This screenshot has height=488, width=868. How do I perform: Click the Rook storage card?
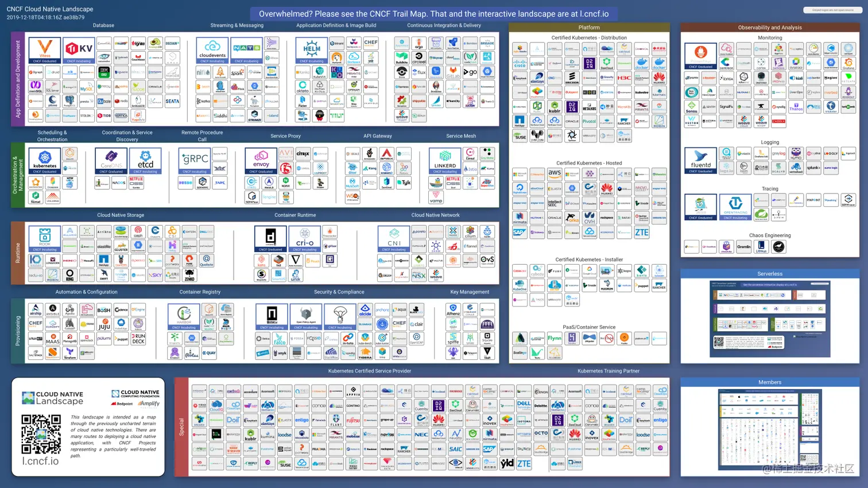click(x=45, y=239)
